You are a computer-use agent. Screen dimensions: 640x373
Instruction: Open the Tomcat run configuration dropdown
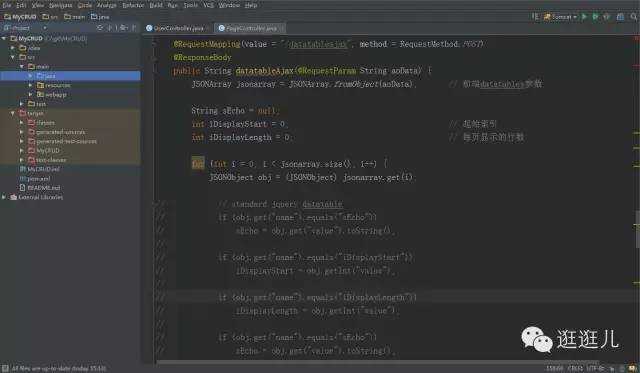tap(560, 17)
